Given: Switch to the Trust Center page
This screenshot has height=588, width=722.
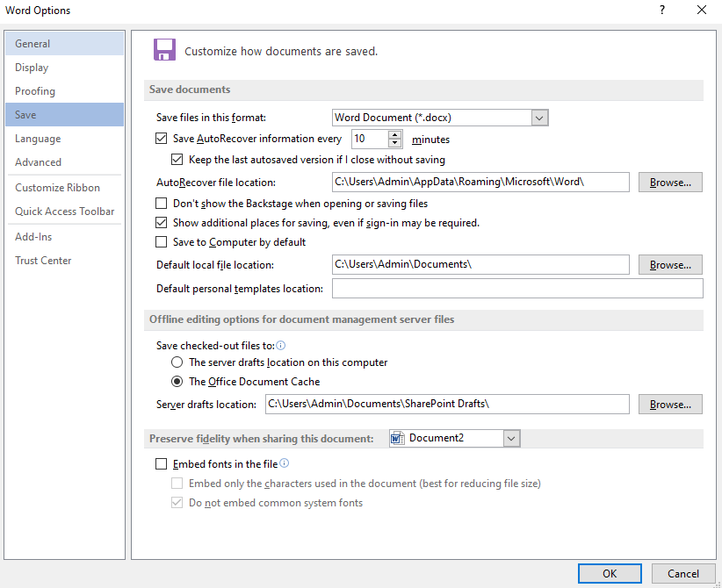Looking at the screenshot, I should tap(43, 260).
